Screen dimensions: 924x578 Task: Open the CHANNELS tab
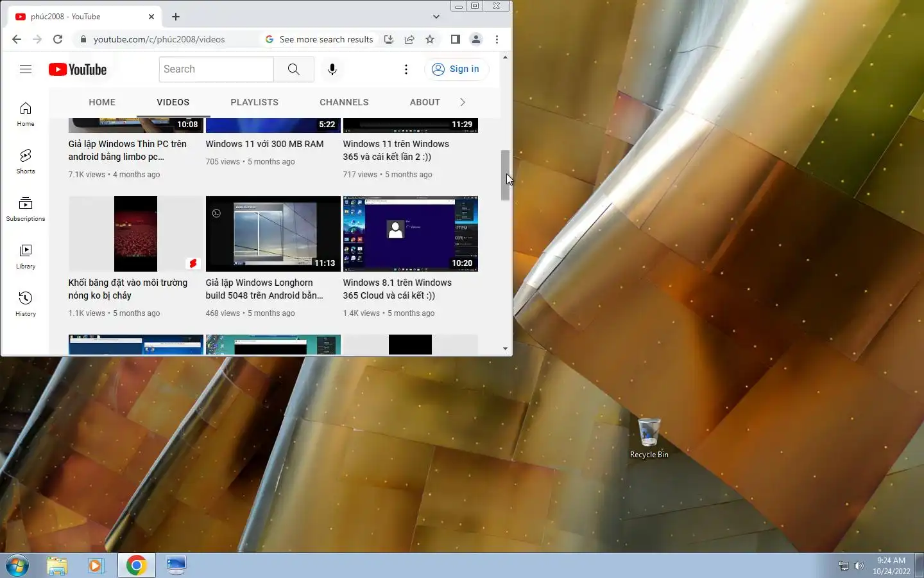coord(344,102)
